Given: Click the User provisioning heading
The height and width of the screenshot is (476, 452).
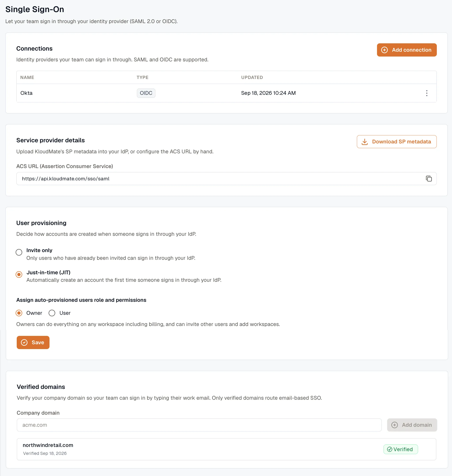Looking at the screenshot, I should (41, 223).
